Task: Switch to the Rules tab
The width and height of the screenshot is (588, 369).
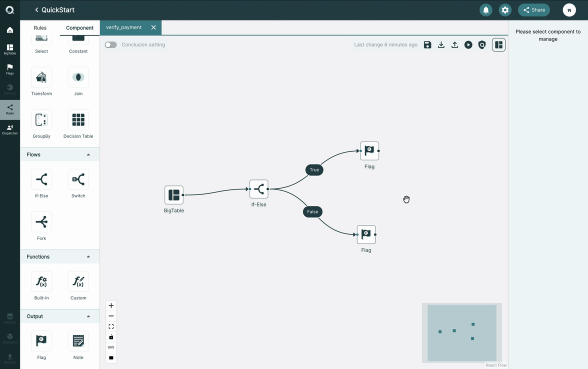Action: click(x=40, y=28)
